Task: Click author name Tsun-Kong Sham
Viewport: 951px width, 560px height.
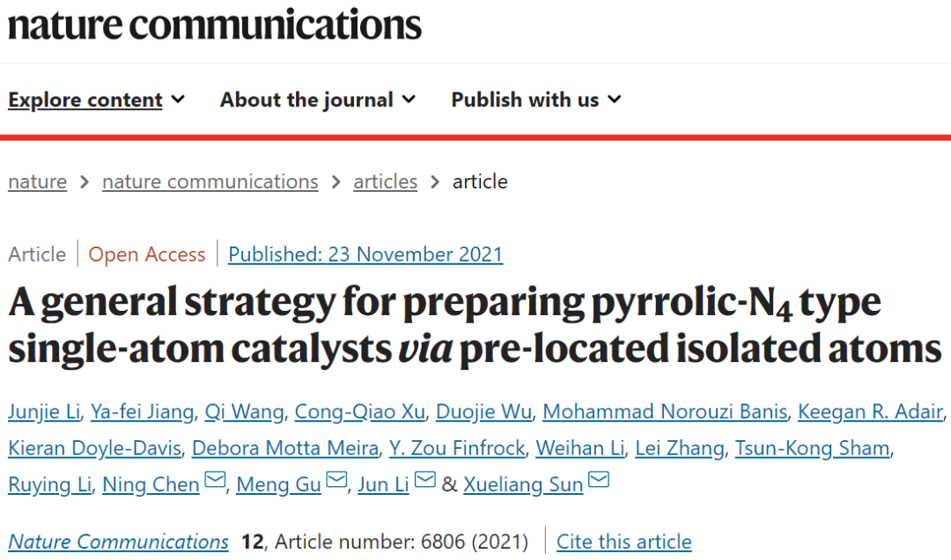Action: point(812,448)
